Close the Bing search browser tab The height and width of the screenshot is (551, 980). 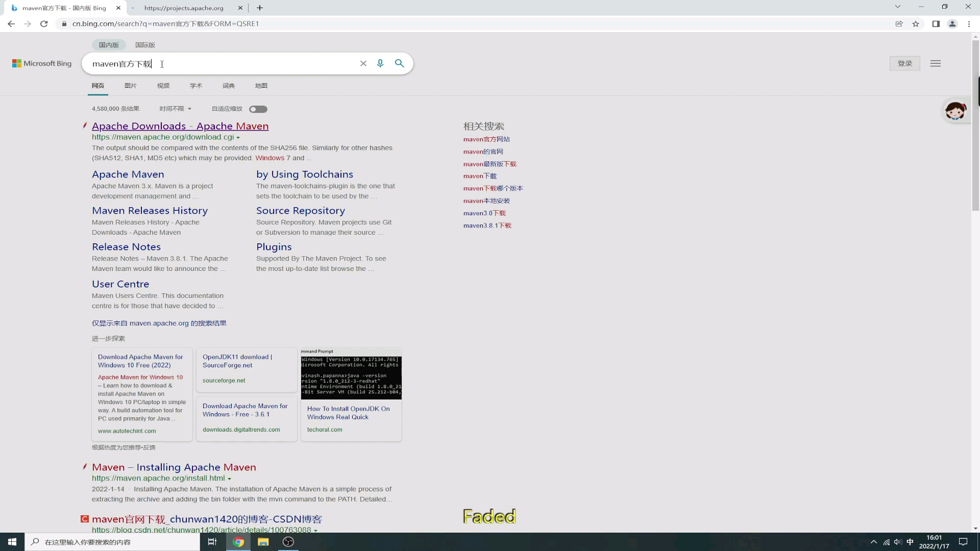point(118,8)
